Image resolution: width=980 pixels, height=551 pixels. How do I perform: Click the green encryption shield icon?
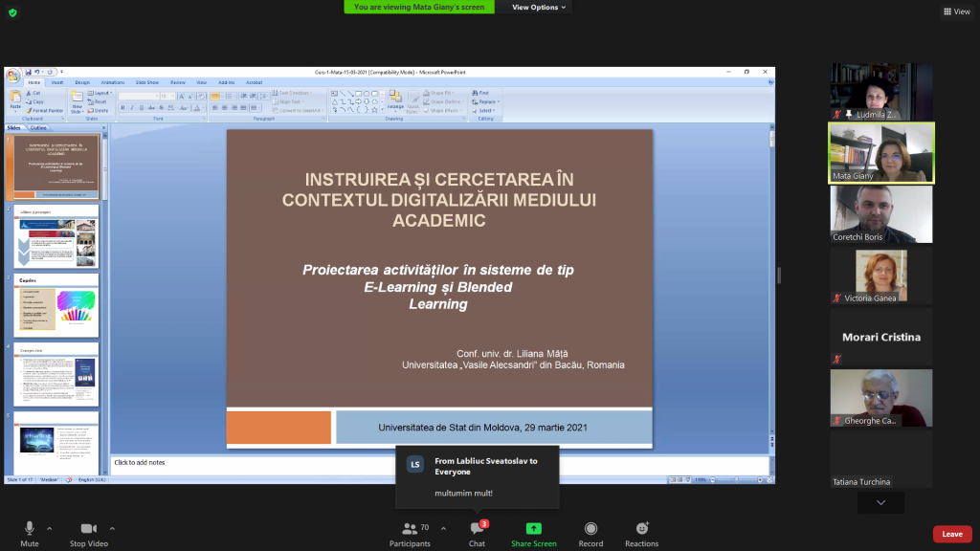click(x=11, y=11)
